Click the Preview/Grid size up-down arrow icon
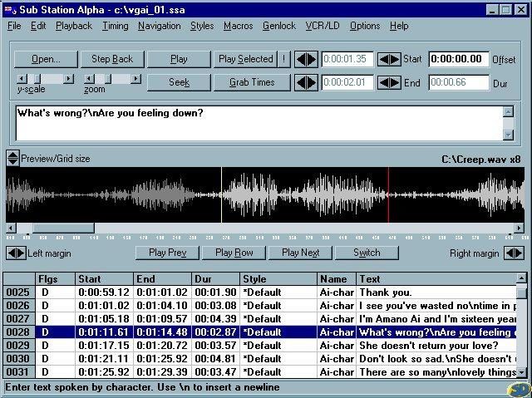Screen dimensions: 532x398 pyautogui.click(x=12, y=158)
